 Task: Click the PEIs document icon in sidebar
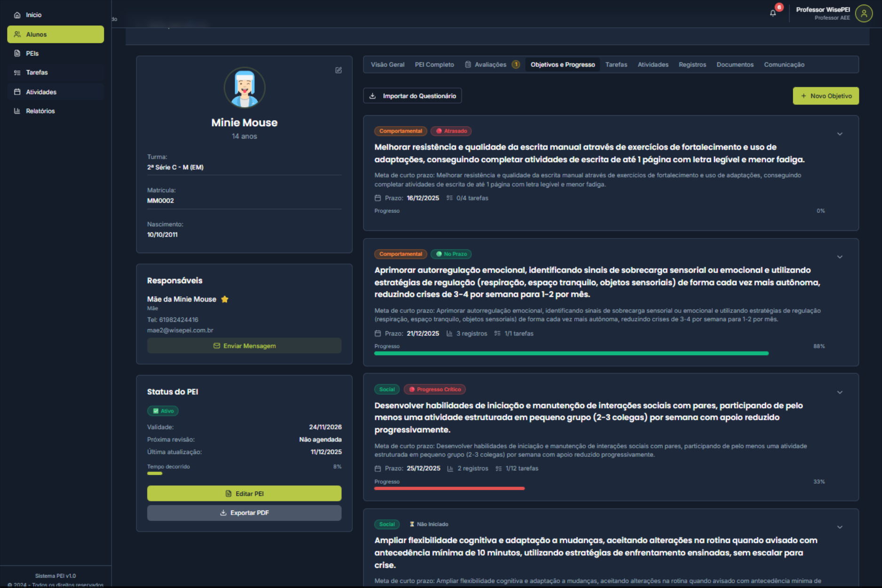(17, 54)
